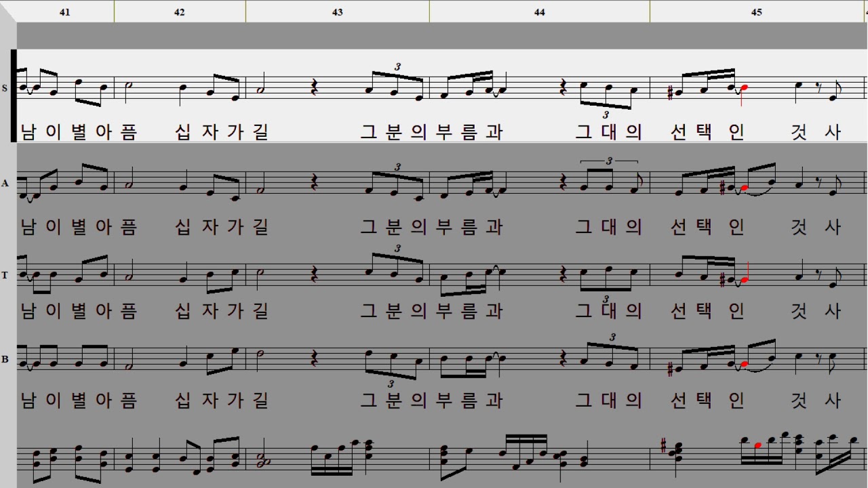Screen dimensions: 868x488
Task: Click alto lyric '남 이 별 아 픔'
Action: (x=79, y=226)
